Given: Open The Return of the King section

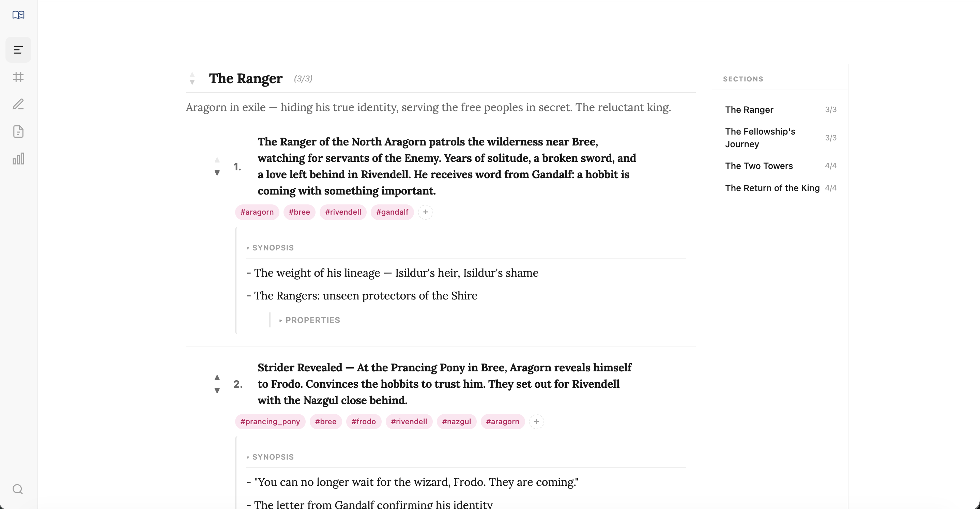Looking at the screenshot, I should click(x=772, y=188).
